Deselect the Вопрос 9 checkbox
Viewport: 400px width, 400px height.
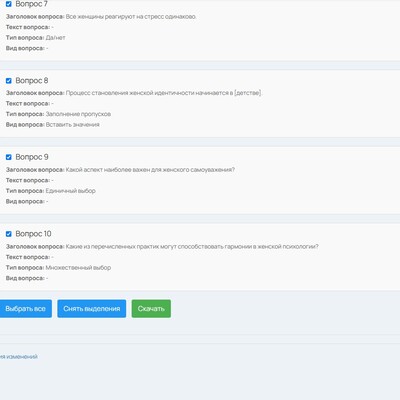point(9,157)
